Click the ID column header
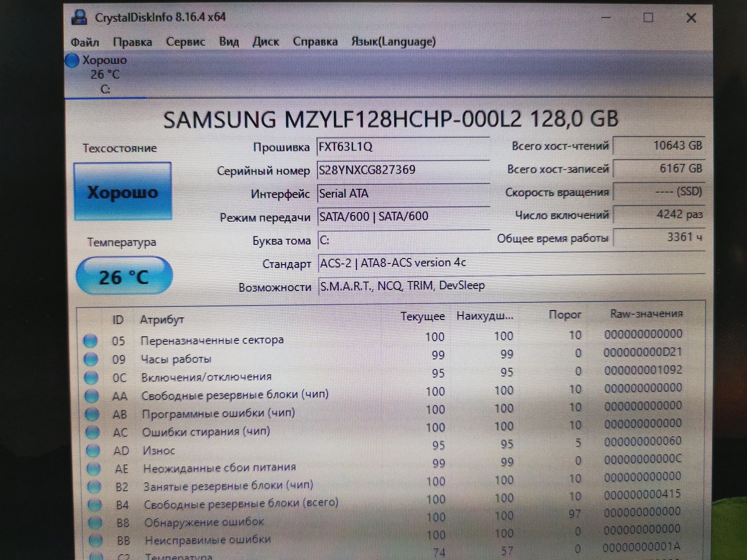This screenshot has height=560, width=747. coord(118,320)
